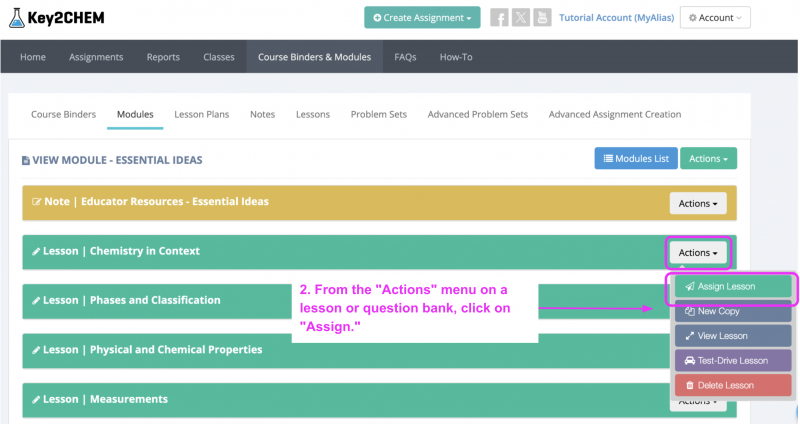This screenshot has width=800, height=424.
Task: Toggle Actions menu for Chemistry in Context
Action: (698, 253)
